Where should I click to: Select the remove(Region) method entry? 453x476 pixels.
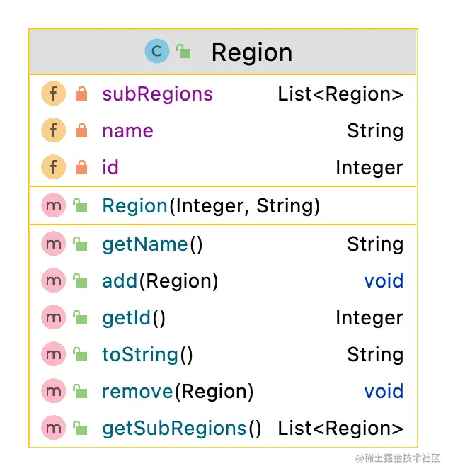[178, 391]
